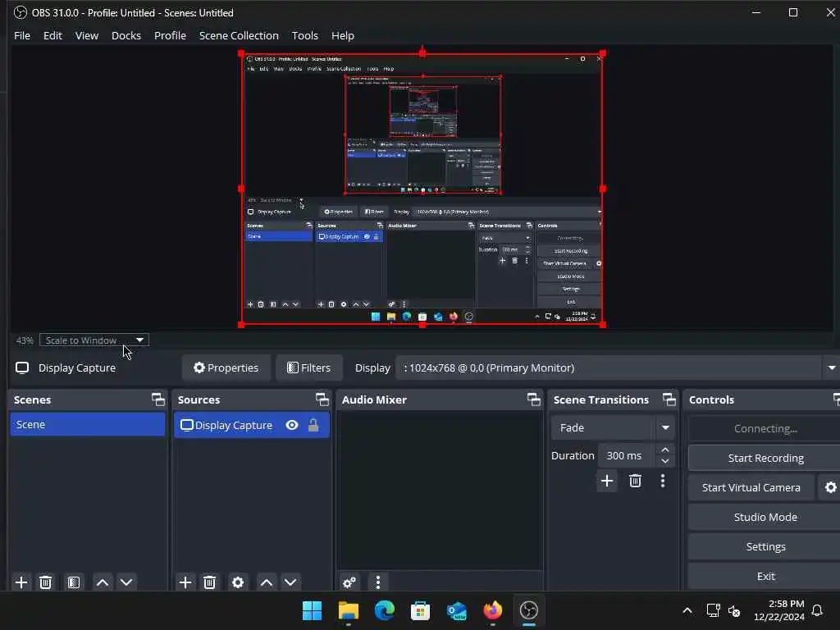This screenshot has width=840, height=630.
Task: Open the View menu
Action: 87,35
